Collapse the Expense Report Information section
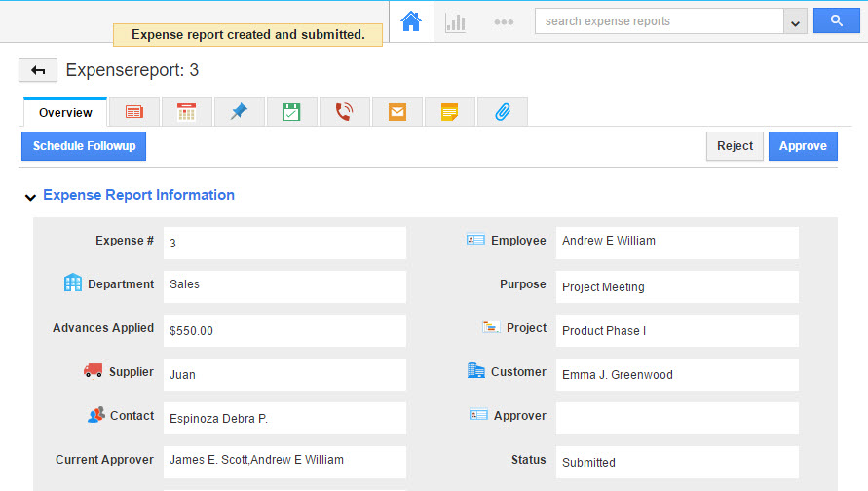Screen dimensions: 868x491 point(30,197)
